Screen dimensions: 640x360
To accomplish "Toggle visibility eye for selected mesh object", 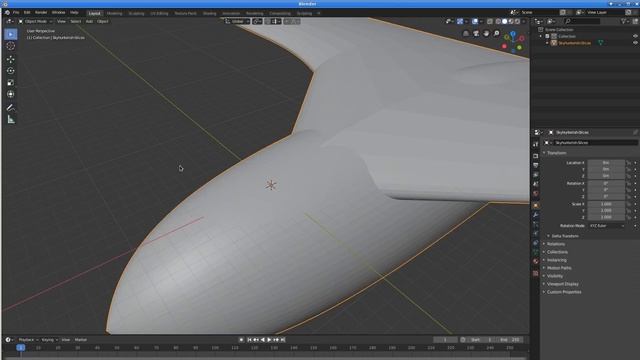I will click(x=635, y=43).
